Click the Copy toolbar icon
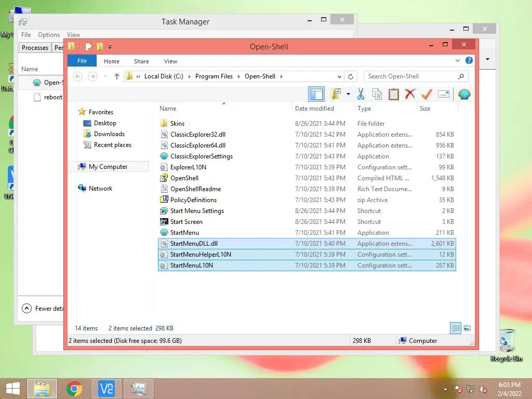Screen dimensions: 532x399 pos(377,95)
